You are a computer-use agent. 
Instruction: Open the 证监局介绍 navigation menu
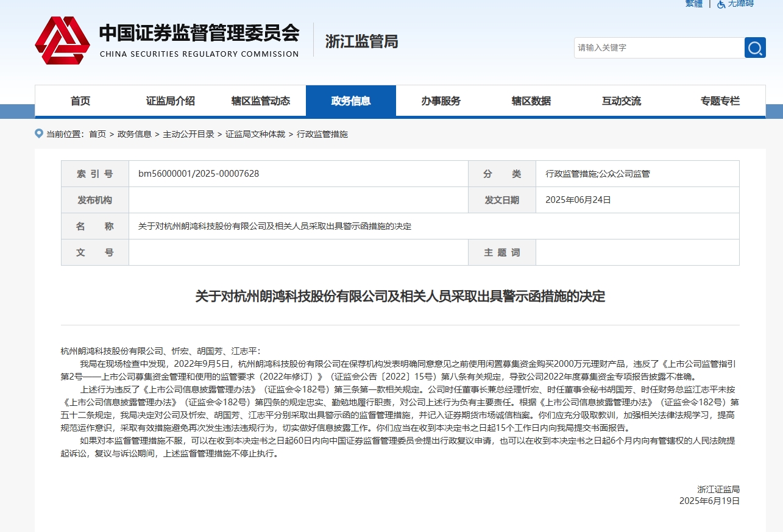coord(170,101)
